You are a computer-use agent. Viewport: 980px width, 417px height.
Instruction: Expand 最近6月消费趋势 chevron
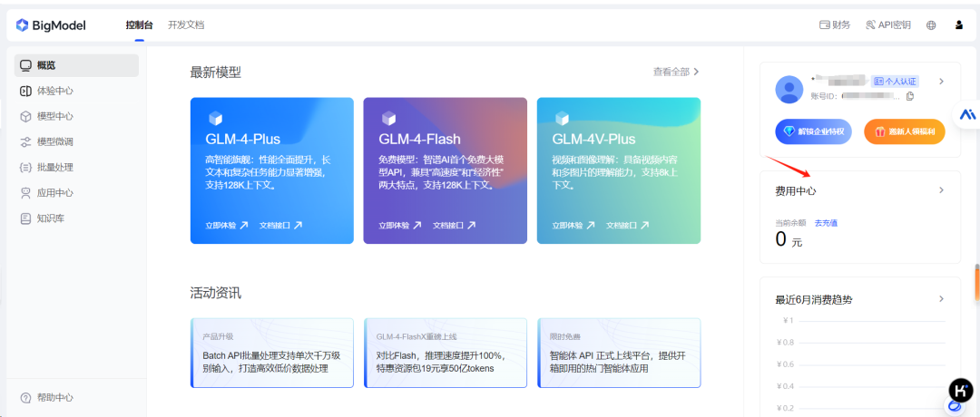pyautogui.click(x=941, y=299)
